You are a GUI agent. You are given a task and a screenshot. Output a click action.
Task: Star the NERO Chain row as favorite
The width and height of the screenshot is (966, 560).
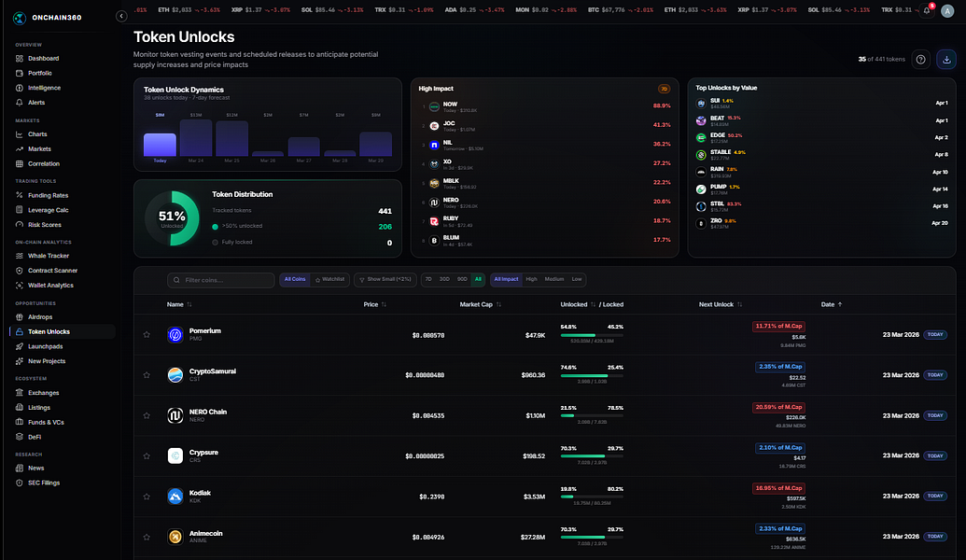147,415
